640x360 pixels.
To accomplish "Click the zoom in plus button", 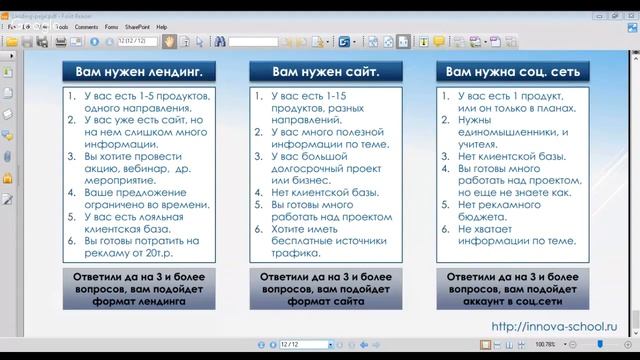I will (x=628, y=345).
